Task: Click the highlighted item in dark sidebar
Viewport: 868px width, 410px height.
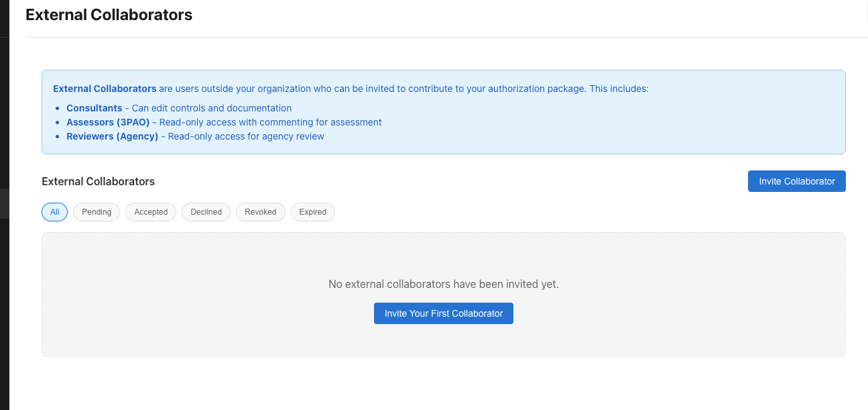Action: 4,204
